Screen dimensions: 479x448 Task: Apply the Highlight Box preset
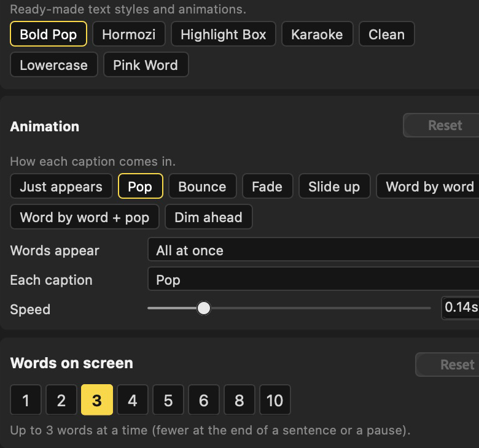tap(224, 34)
